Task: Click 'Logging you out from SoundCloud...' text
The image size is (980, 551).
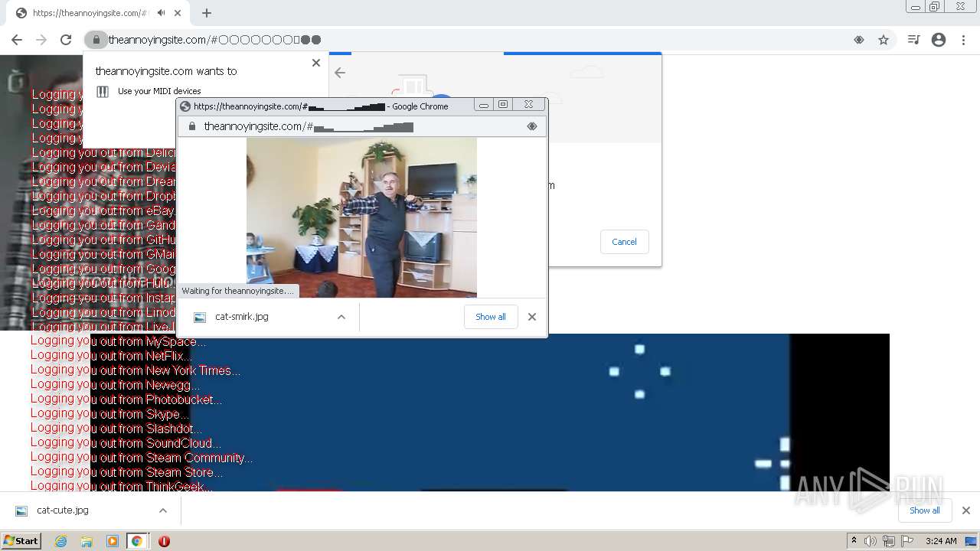Action: click(x=126, y=443)
